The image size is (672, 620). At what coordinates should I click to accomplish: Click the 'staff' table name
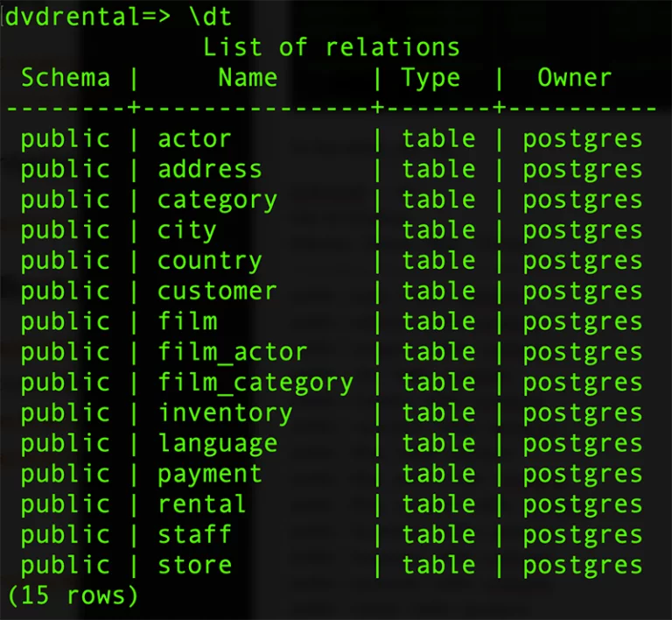pos(194,534)
